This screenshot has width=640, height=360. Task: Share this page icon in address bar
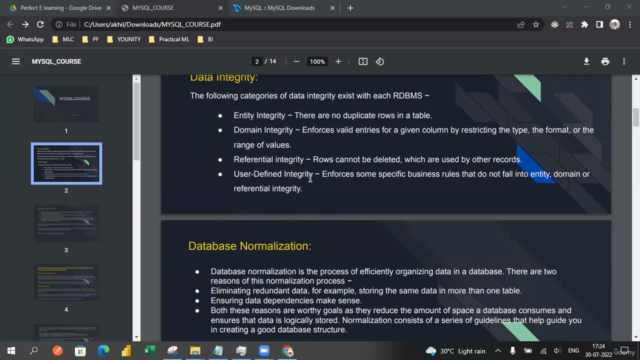click(520, 24)
